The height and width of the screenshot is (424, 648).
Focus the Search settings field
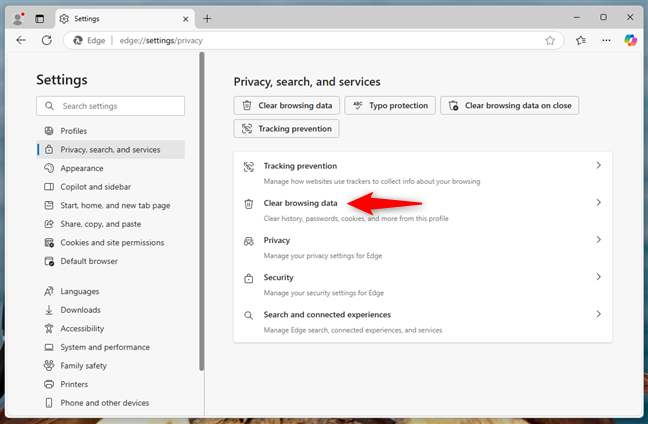[x=110, y=106]
